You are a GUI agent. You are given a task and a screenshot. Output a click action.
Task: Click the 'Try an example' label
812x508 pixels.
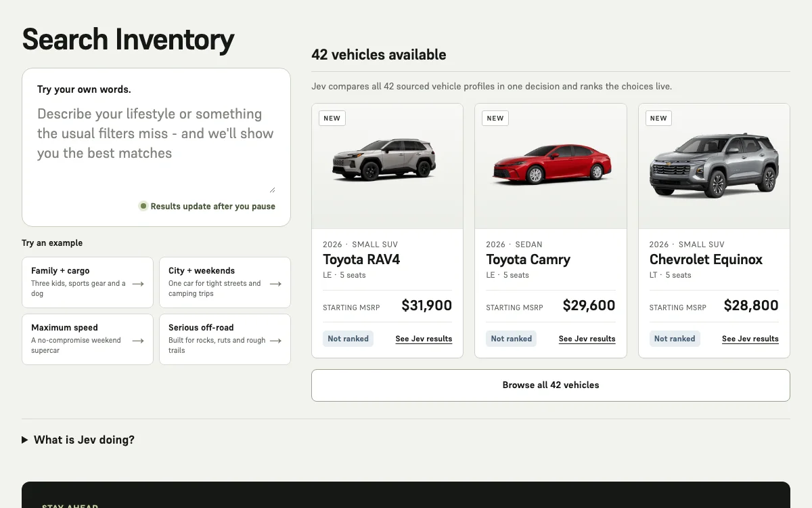point(52,243)
